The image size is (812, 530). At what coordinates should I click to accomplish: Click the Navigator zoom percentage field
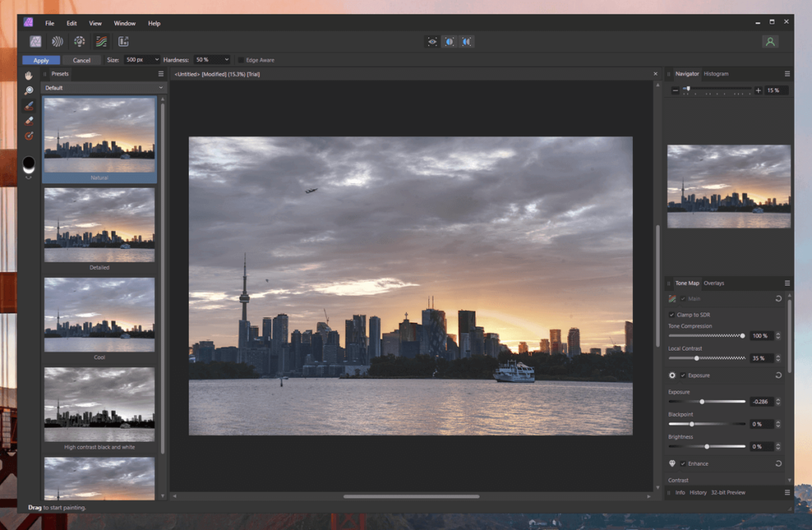(x=776, y=90)
